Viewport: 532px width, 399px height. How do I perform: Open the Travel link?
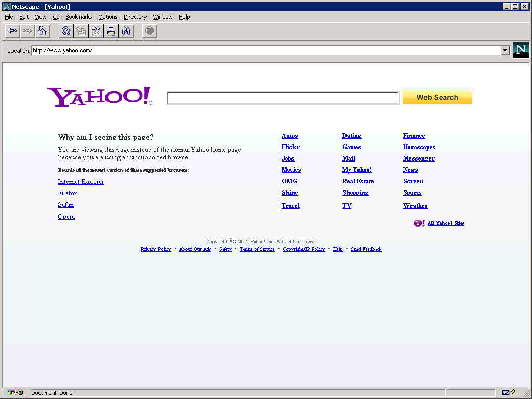point(290,206)
